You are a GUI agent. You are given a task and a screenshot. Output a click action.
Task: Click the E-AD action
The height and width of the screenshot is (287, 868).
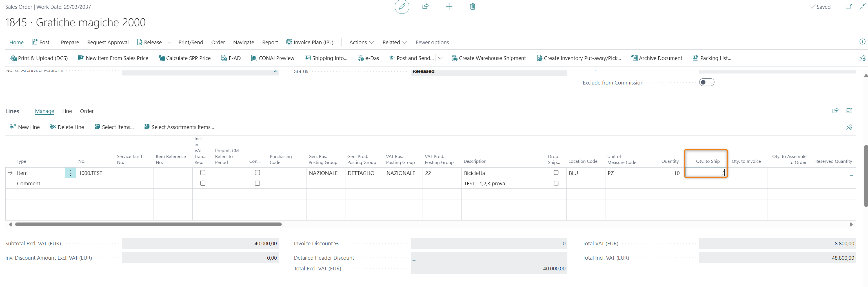[x=231, y=58]
